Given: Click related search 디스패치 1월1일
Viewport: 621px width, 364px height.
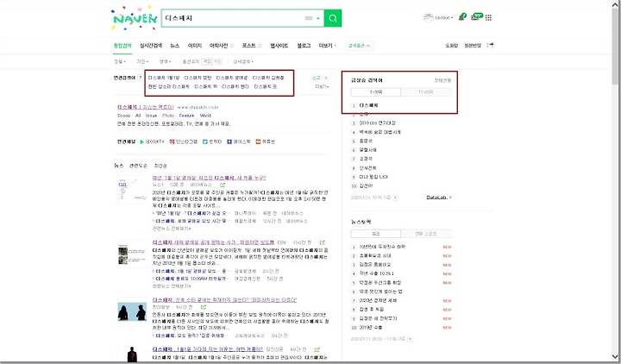Looking at the screenshot, I should [x=164, y=78].
